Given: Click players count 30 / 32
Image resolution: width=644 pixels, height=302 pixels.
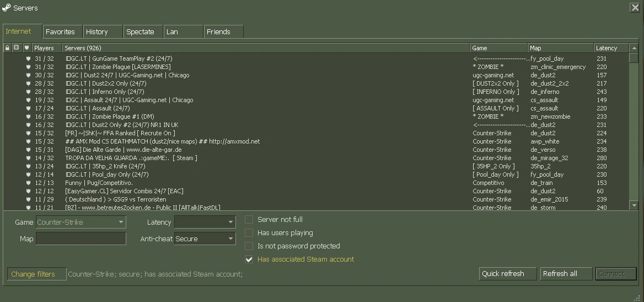Looking at the screenshot, I should [x=44, y=75].
